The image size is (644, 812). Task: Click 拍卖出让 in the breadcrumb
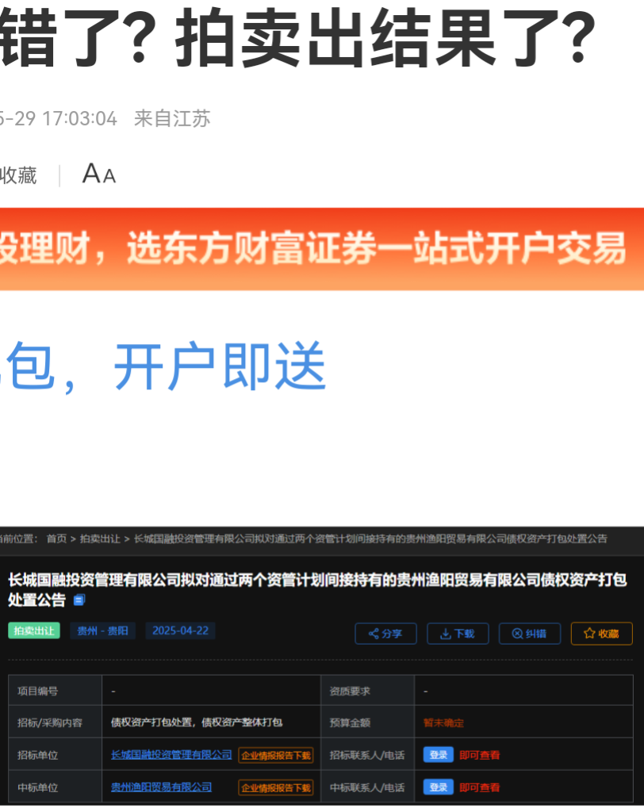[x=100, y=539]
